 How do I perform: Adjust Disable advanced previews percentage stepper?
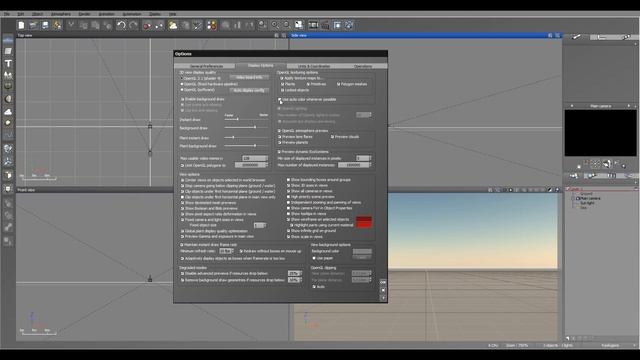301,273
